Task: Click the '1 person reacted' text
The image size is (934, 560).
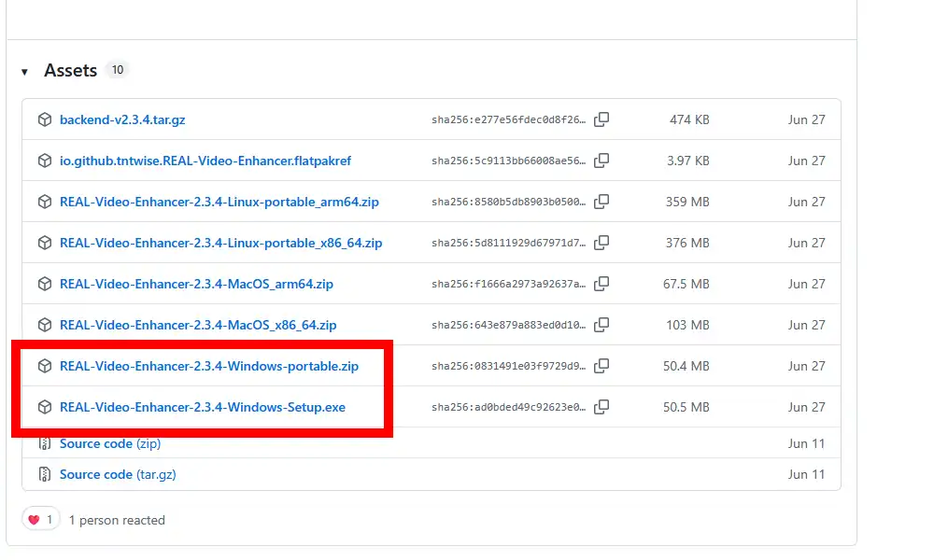Action: point(117,520)
